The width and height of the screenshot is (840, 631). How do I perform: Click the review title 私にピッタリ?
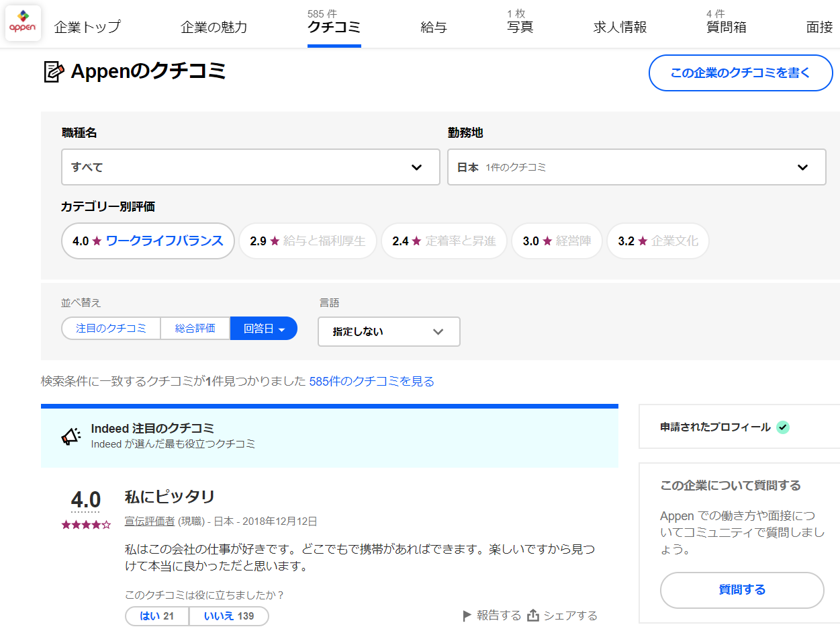point(170,497)
